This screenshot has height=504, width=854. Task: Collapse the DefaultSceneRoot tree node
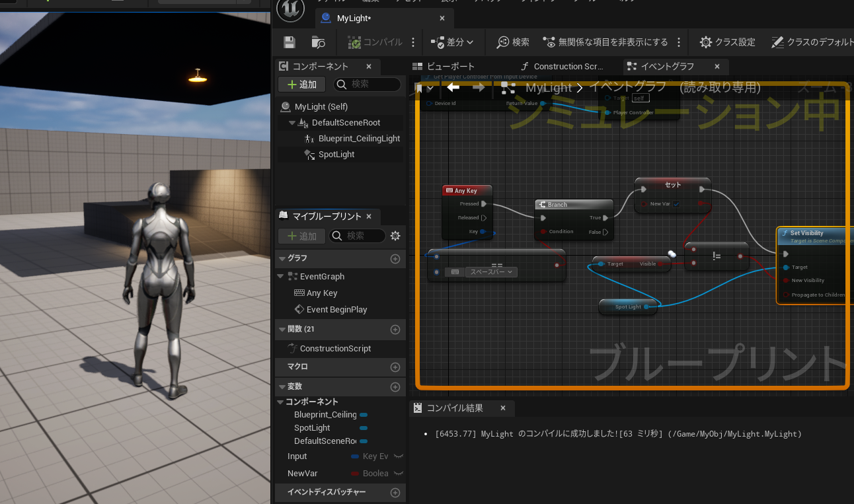point(292,123)
